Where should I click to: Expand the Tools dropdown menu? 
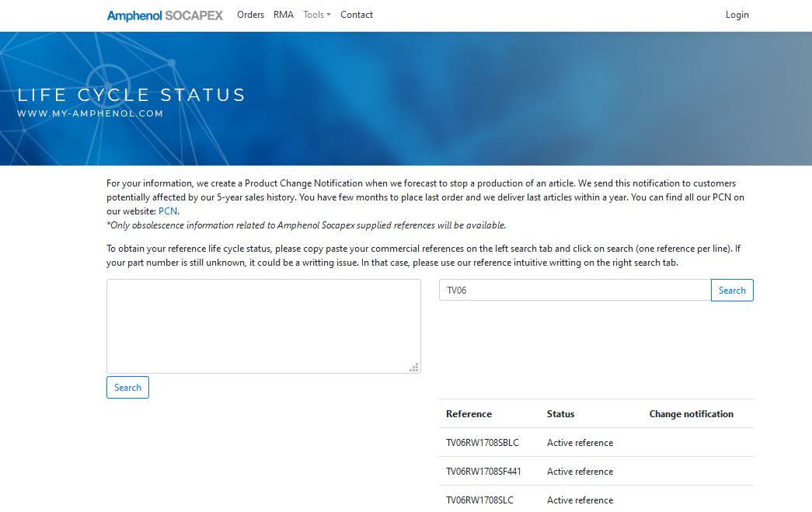316,15
